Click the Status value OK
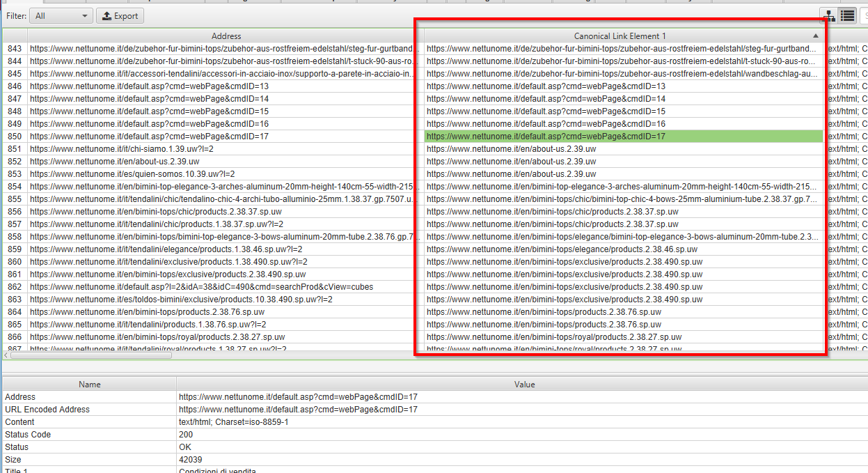Image resolution: width=868 pixels, height=473 pixels. pos(185,447)
